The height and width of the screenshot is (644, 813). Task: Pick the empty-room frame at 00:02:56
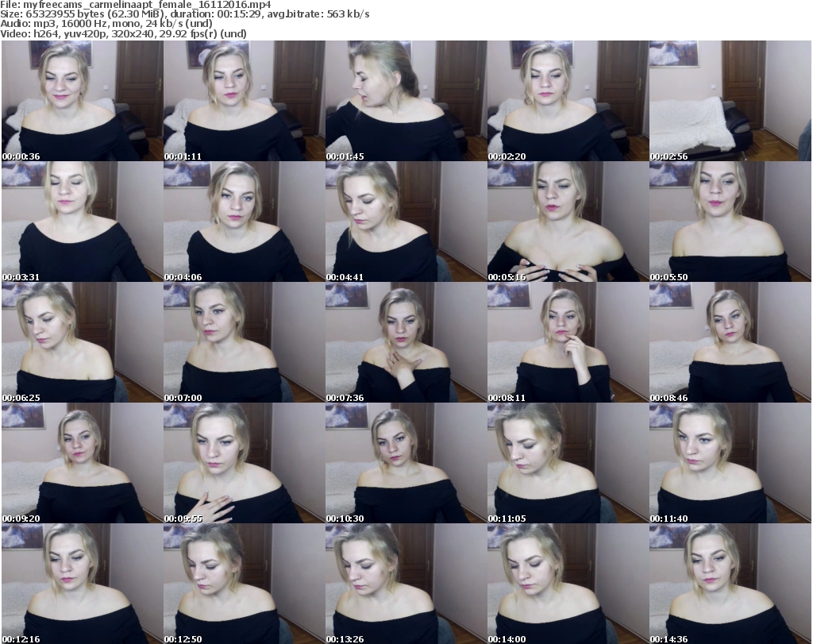(730, 101)
